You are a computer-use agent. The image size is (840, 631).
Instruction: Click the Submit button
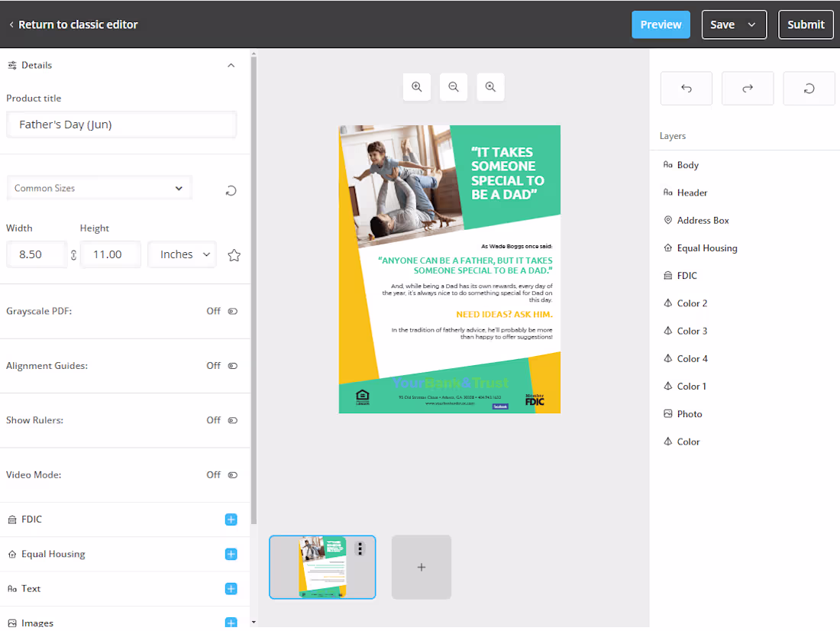[806, 24]
